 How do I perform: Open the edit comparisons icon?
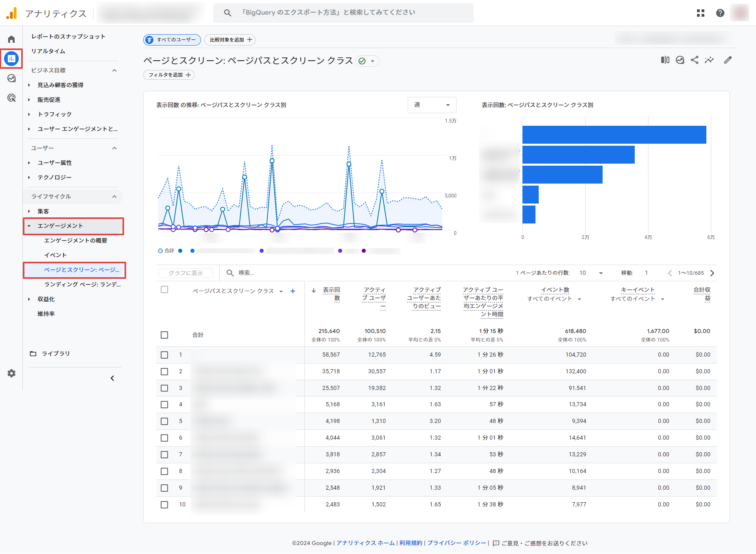click(665, 60)
